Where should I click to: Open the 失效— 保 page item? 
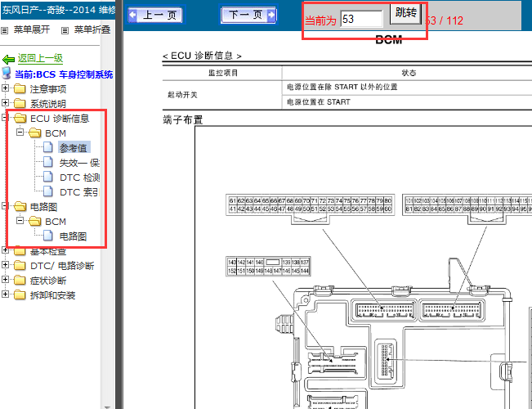79,163
